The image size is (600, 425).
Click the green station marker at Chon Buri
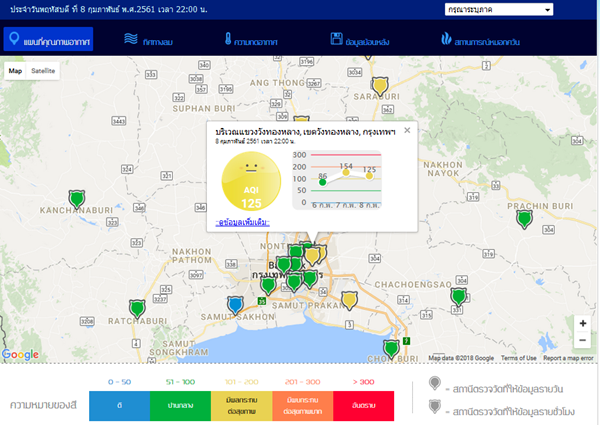392,347
